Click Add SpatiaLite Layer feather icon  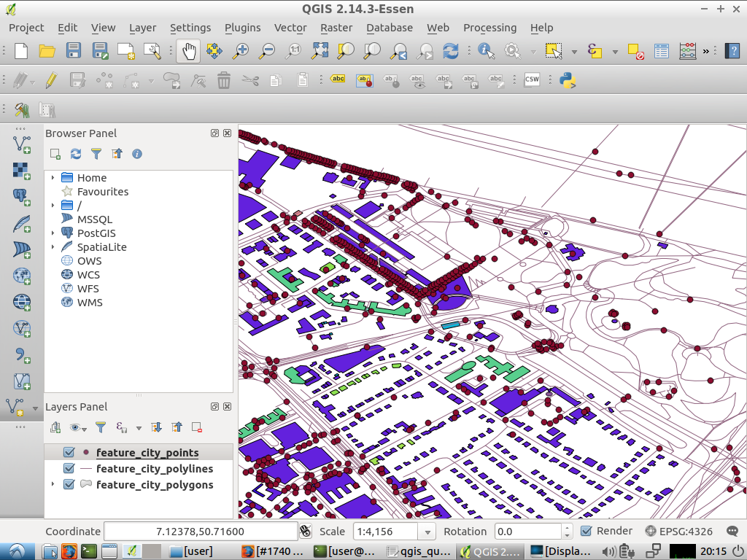21,223
